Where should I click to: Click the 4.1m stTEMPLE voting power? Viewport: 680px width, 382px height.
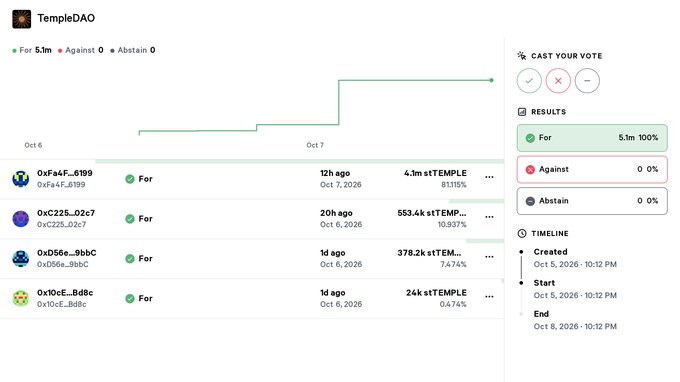tap(435, 173)
